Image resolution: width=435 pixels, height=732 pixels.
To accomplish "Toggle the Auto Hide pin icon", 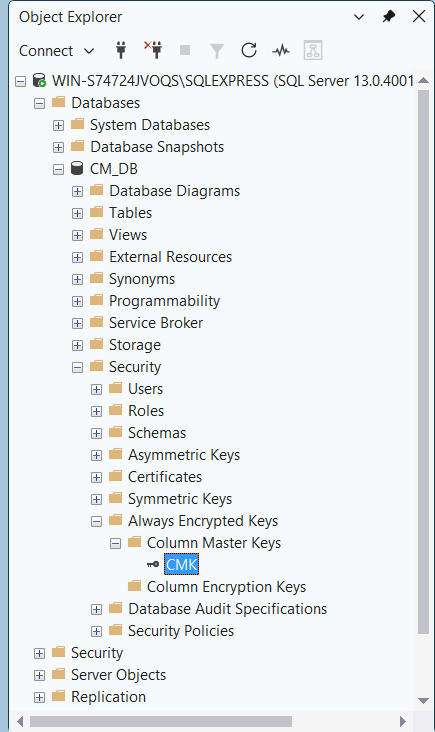I will (389, 17).
